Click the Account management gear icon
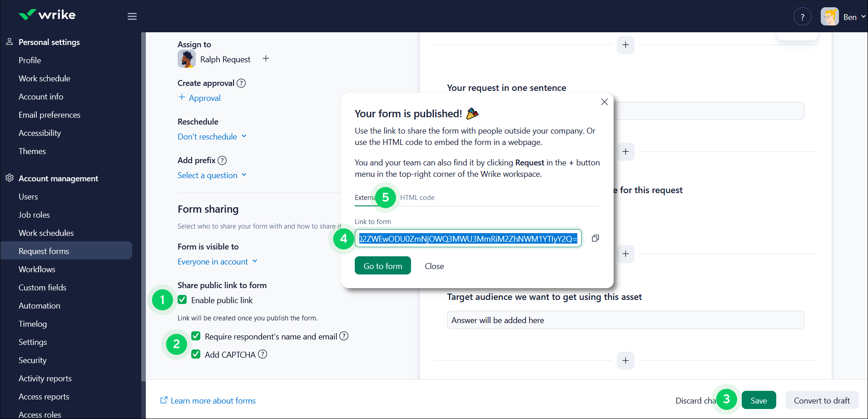This screenshot has height=419, width=868. pyautogui.click(x=9, y=178)
